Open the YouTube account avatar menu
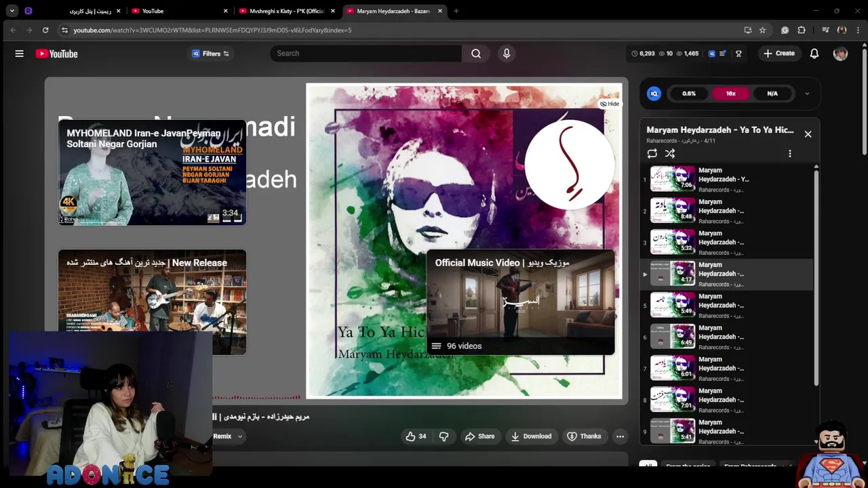 pos(840,54)
